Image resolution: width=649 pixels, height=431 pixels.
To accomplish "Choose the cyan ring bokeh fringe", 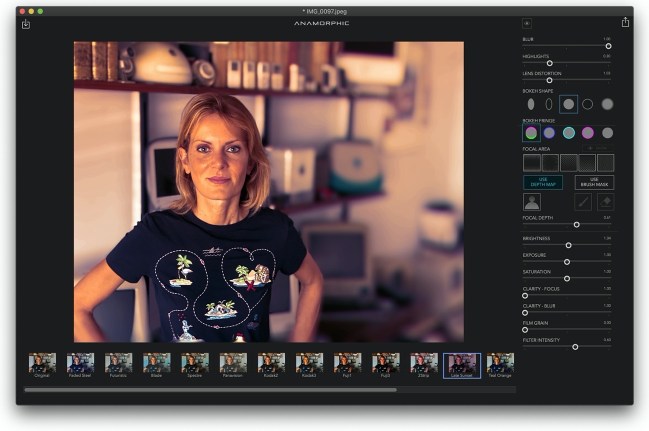I will [569, 133].
